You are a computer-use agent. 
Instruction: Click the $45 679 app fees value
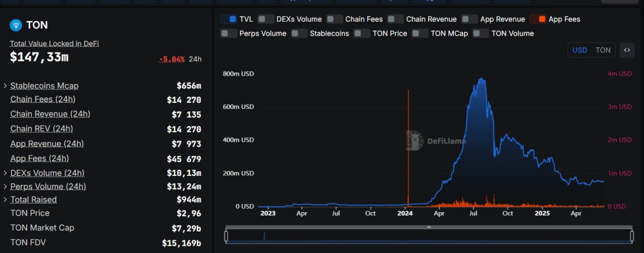[184, 159]
